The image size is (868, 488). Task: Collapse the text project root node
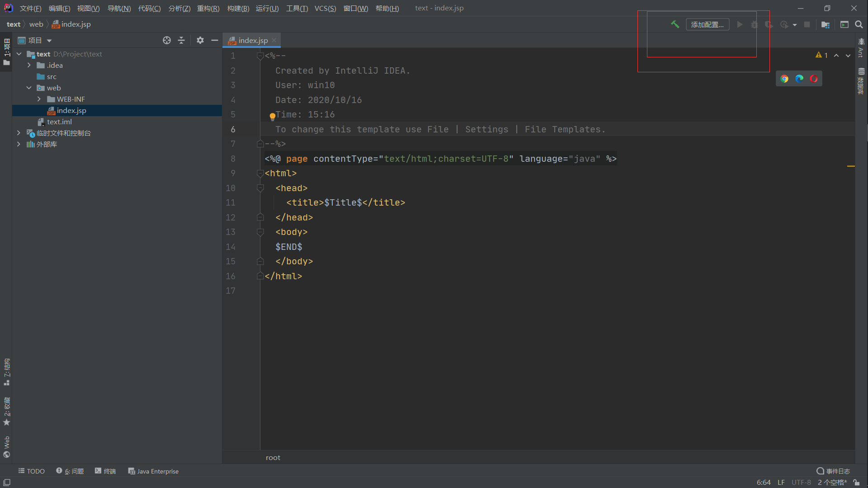tap(19, 54)
